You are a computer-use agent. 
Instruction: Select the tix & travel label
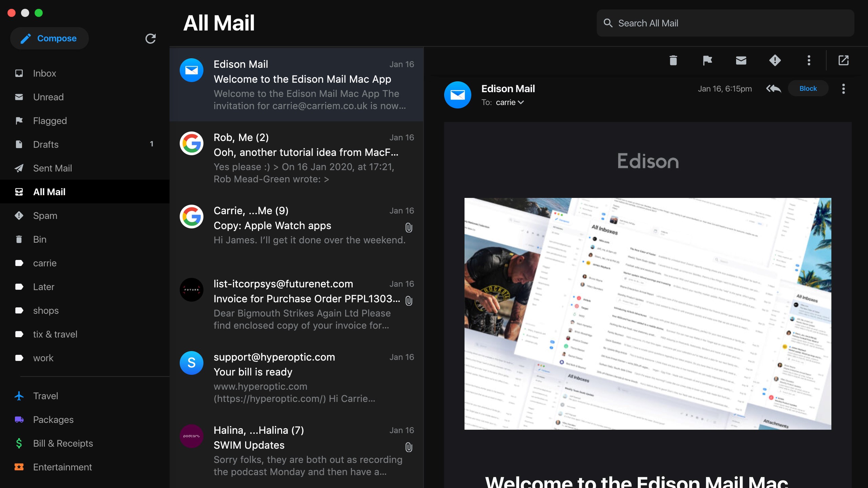pyautogui.click(x=55, y=334)
